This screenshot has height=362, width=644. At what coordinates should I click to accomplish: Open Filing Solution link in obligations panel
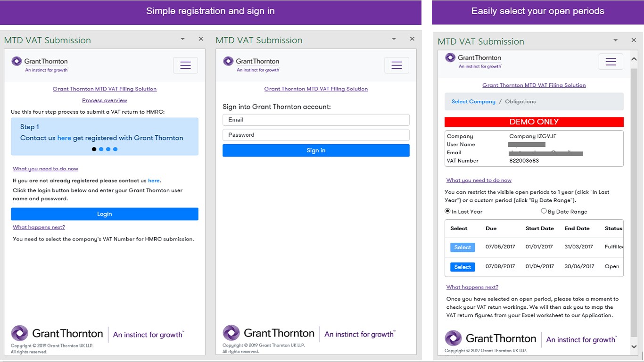tap(534, 85)
